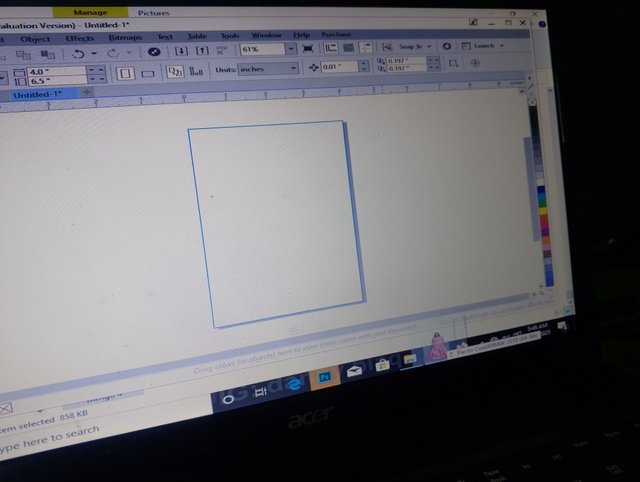Toggle the Show grid button

point(349,48)
